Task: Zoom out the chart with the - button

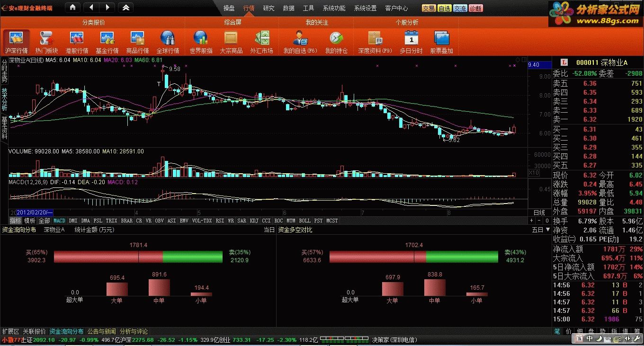Action: coord(538,221)
